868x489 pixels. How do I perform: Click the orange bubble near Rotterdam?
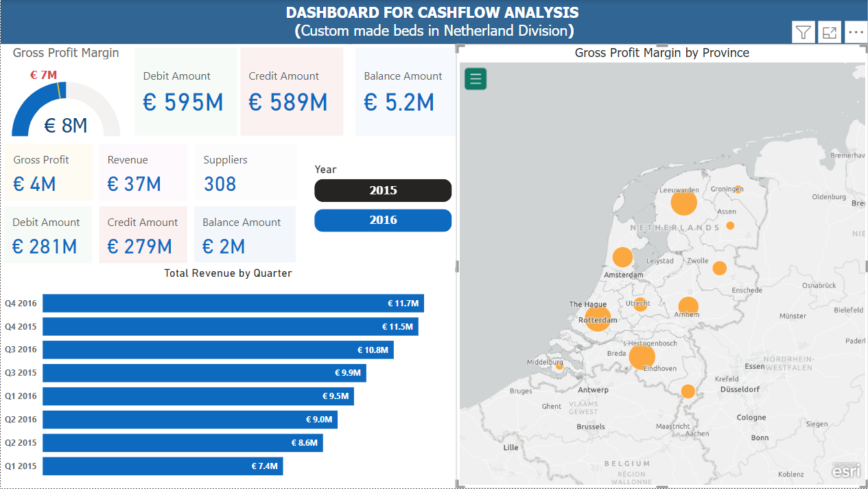[x=597, y=319]
